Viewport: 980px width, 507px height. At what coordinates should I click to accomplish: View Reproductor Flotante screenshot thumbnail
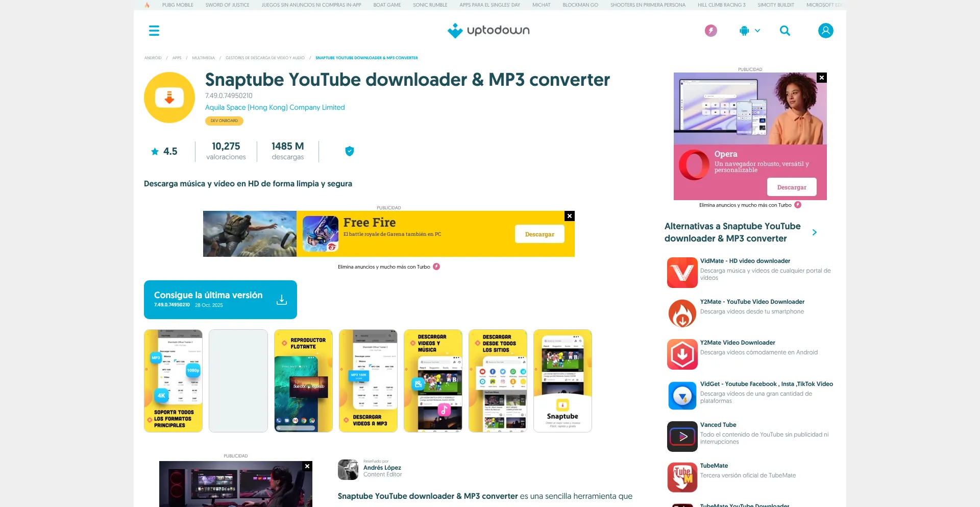pos(303,381)
